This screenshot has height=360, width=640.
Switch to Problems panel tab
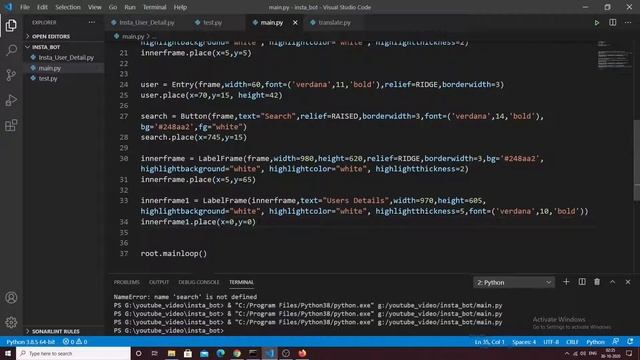(x=127, y=282)
